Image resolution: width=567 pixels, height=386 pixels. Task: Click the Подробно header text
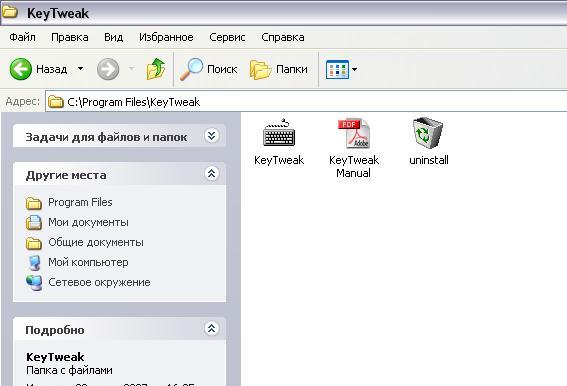55,330
